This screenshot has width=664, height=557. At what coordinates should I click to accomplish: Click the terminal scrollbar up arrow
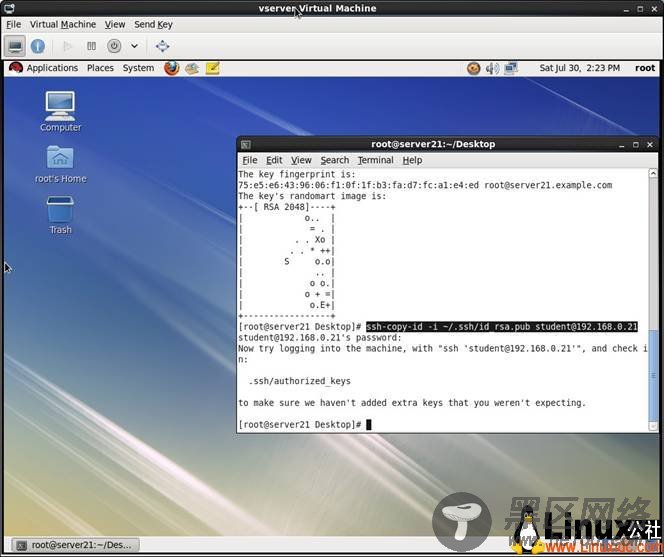click(653, 173)
